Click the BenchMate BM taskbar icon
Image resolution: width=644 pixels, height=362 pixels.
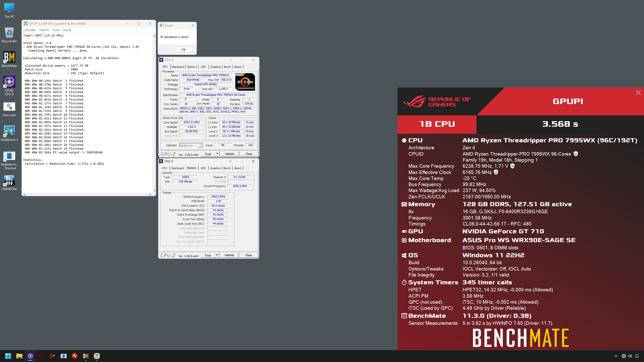click(x=86, y=356)
